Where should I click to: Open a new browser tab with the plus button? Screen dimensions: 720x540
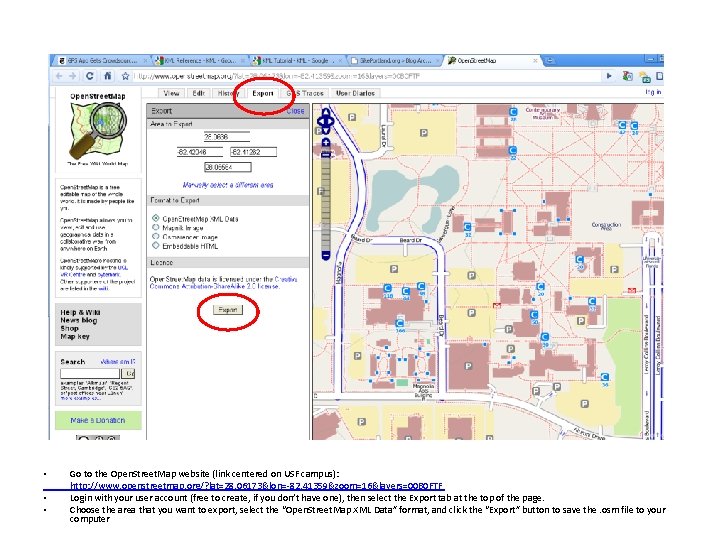tap(549, 60)
